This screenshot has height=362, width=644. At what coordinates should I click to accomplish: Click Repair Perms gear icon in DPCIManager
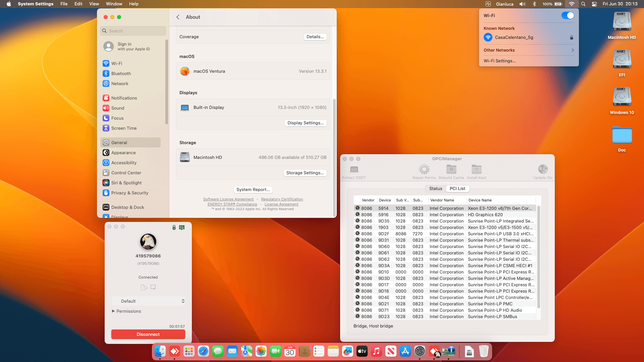(424, 169)
